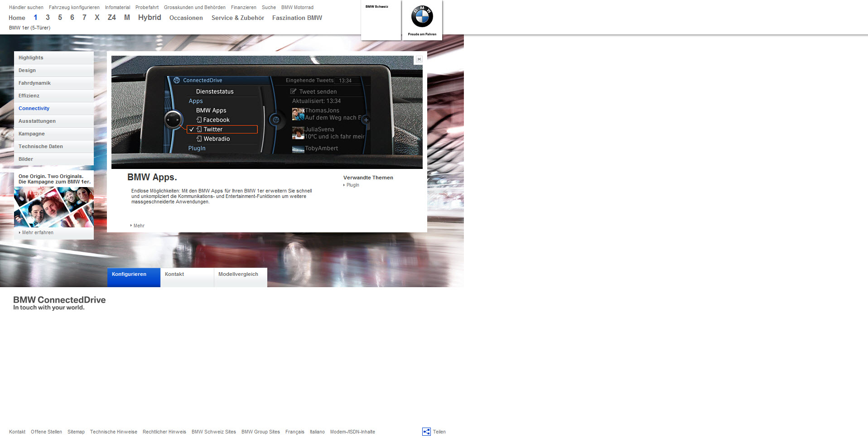Open Bilder in sidebar

coord(54,159)
